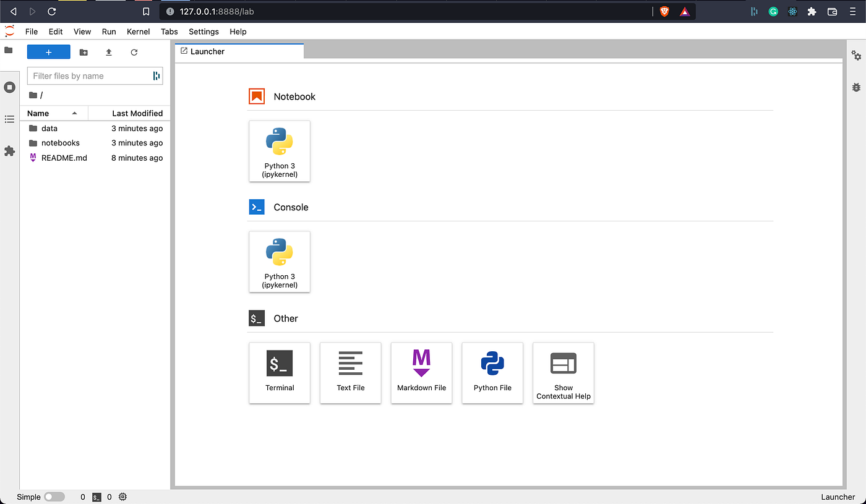Screen dimensions: 866x504
Task: Click the kernel chip icon in status bar
Action: click(122, 497)
